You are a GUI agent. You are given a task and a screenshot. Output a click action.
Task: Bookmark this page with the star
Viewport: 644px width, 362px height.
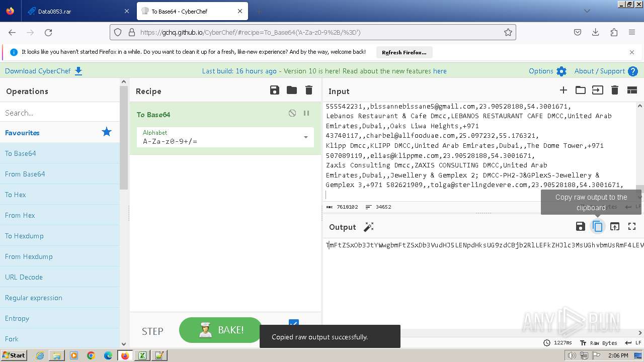click(x=508, y=32)
